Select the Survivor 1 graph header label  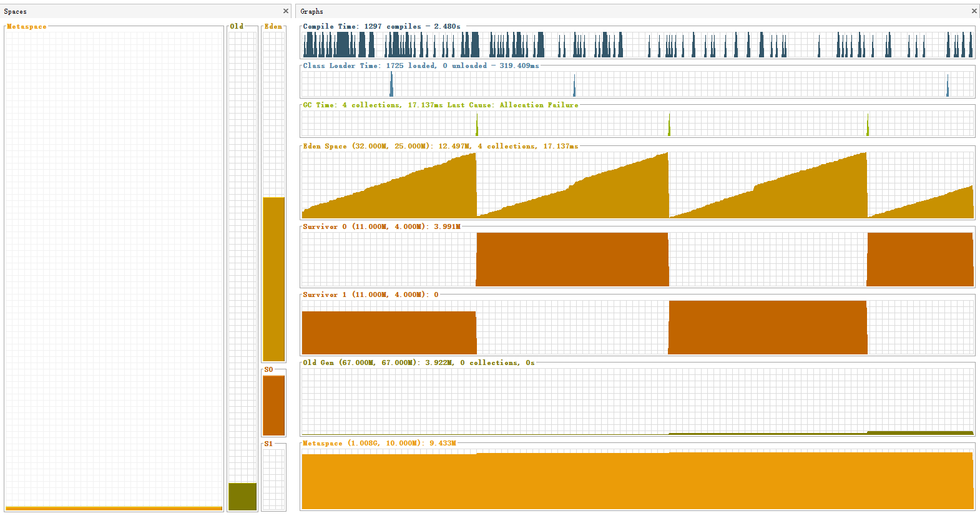click(x=370, y=295)
